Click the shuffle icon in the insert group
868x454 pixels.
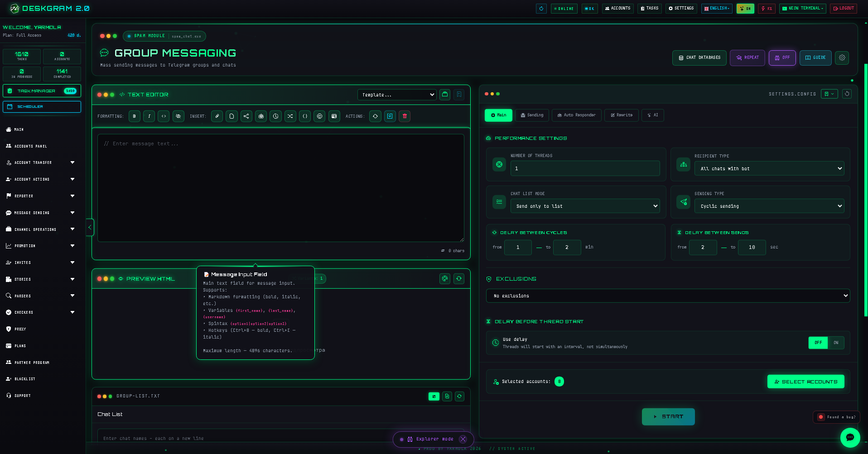tap(290, 116)
